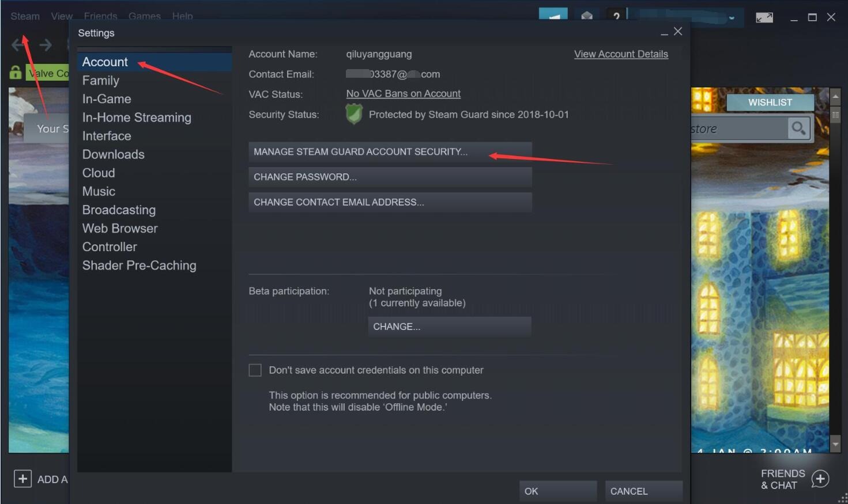Viewport: 848px width, 504px height.
Task: Click the Change Password button
Action: [x=390, y=177]
